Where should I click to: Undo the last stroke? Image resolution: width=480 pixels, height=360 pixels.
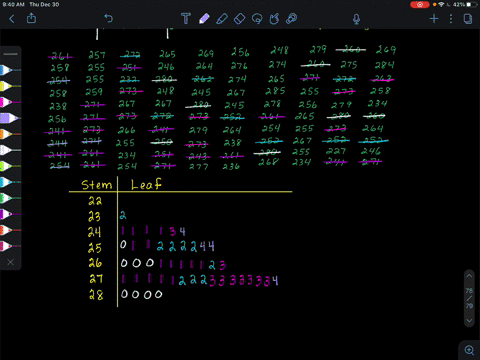point(108,18)
